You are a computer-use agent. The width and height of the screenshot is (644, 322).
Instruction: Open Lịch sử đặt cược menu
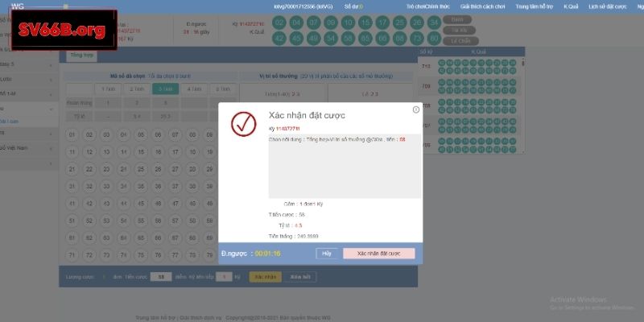[608, 6]
